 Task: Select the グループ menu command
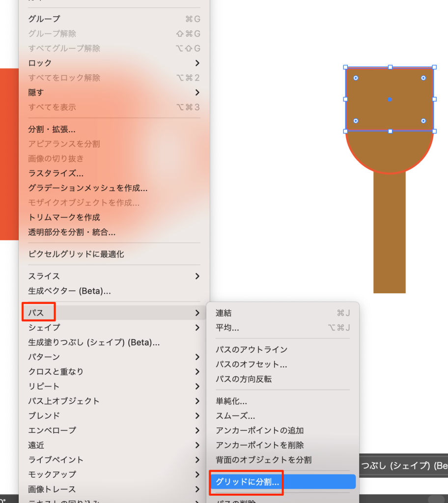44,19
